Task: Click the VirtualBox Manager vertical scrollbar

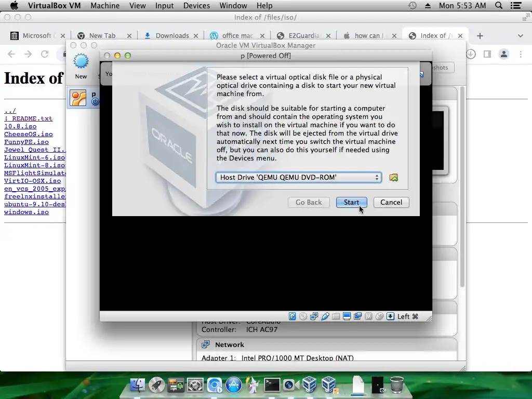Action: (462, 187)
